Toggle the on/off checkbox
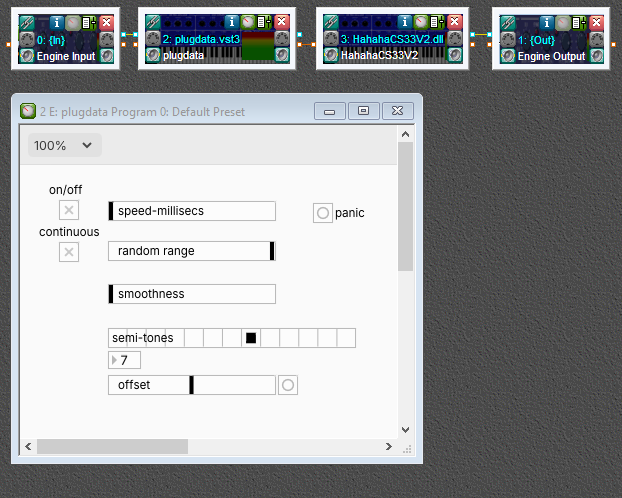The image size is (622, 498). tap(69, 210)
